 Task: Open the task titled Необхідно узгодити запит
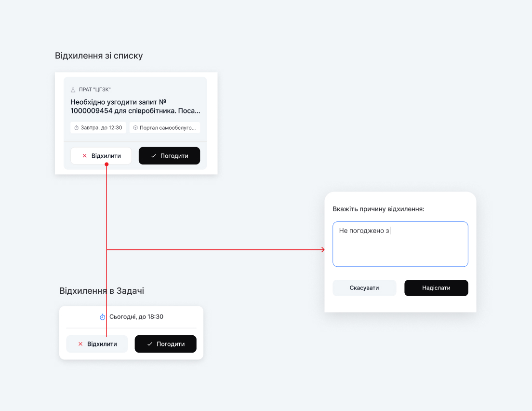[135, 106]
